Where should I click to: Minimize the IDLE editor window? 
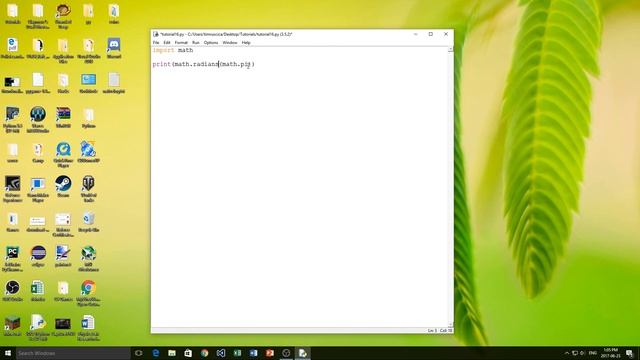(416, 34)
